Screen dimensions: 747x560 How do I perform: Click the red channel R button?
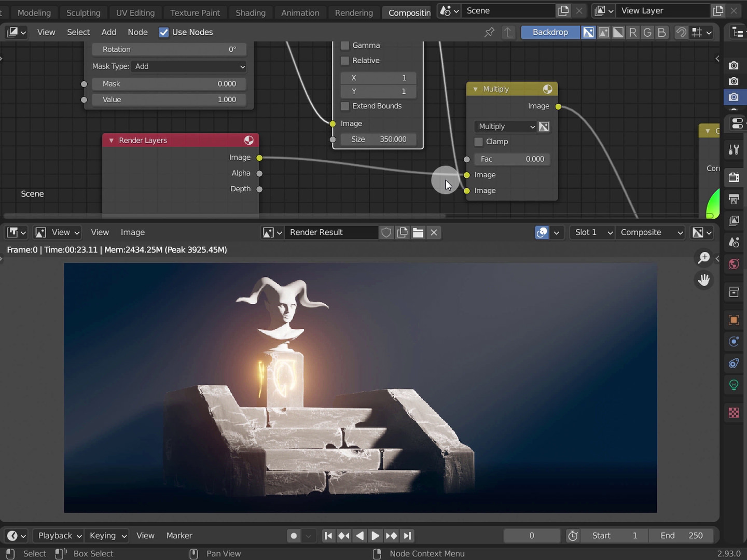[x=633, y=32]
